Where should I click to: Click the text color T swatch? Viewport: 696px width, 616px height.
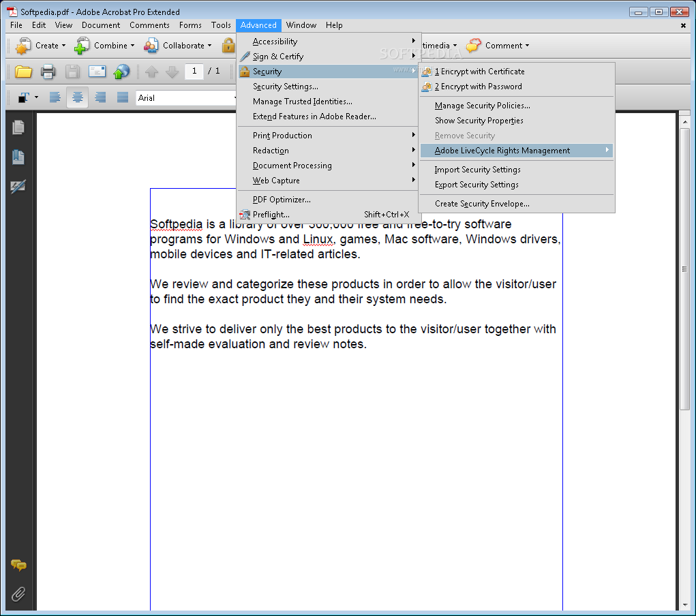[x=24, y=97]
